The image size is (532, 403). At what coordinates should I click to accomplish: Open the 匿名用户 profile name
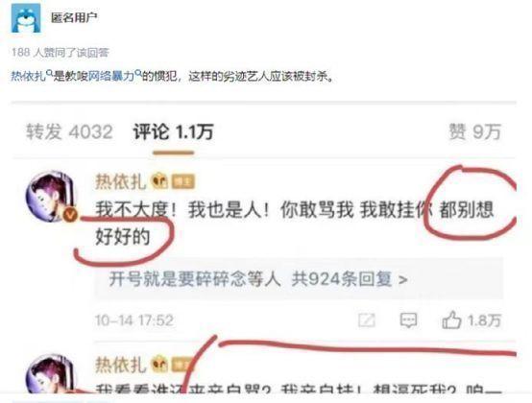(74, 17)
